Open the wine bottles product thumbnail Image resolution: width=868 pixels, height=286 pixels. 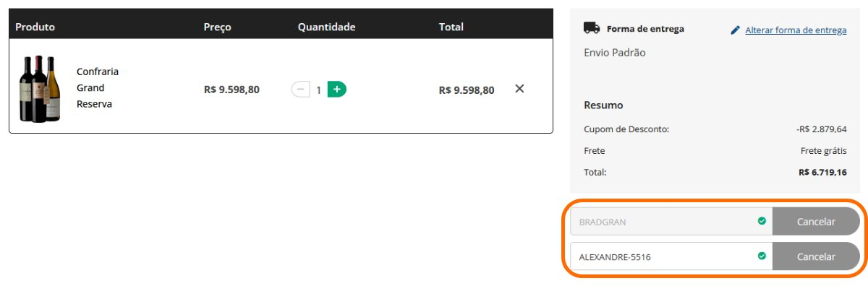[x=38, y=89]
